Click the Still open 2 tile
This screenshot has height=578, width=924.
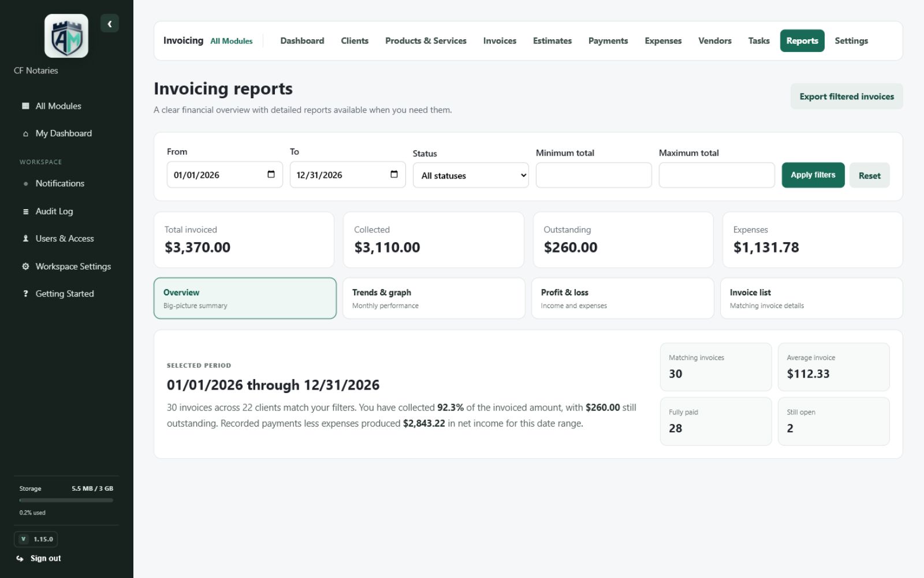point(834,421)
